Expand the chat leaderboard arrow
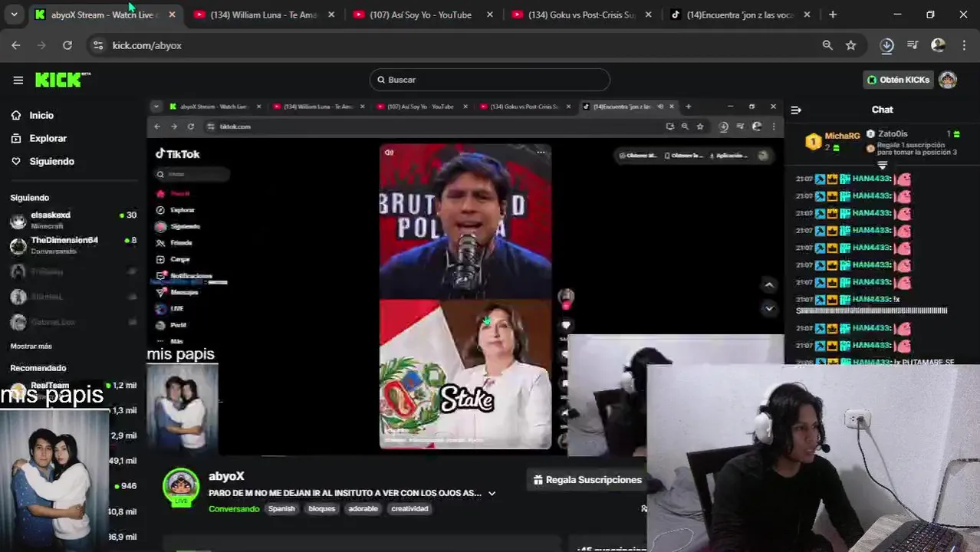 882,166
